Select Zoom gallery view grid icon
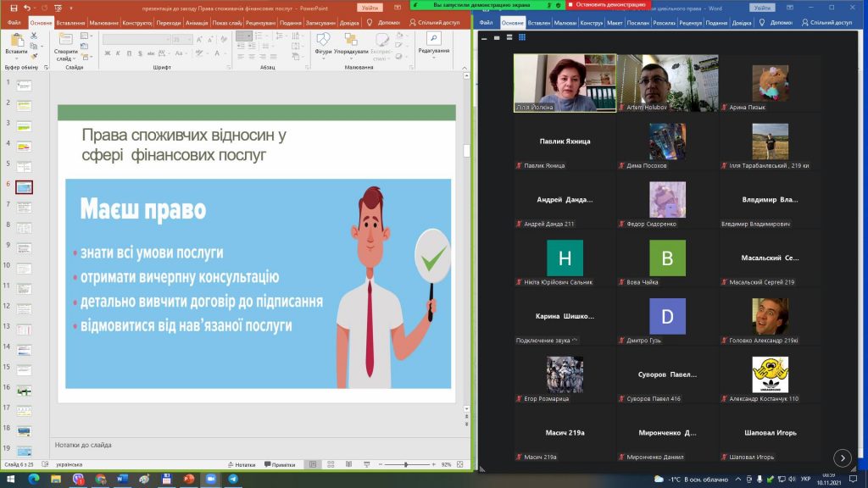Viewport: 868px width, 488px height. [x=521, y=37]
